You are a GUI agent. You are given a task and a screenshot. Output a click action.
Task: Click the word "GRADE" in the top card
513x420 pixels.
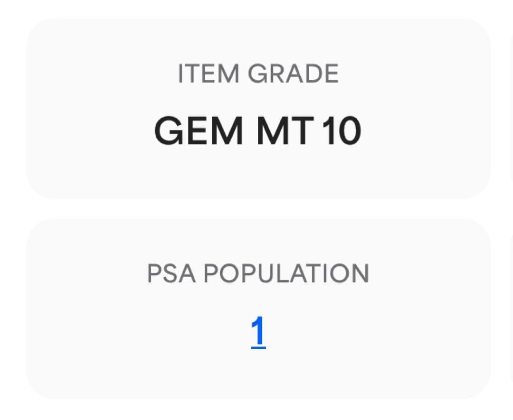293,74
